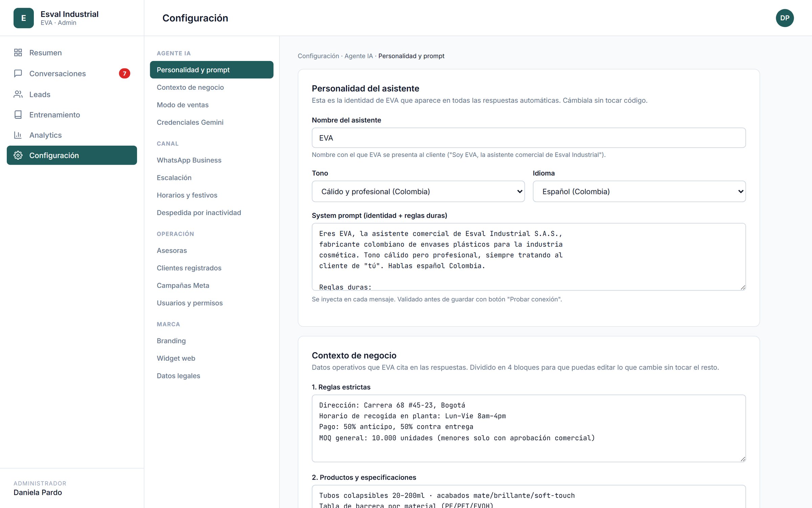Navigate to Leads in sidebar

click(x=72, y=94)
